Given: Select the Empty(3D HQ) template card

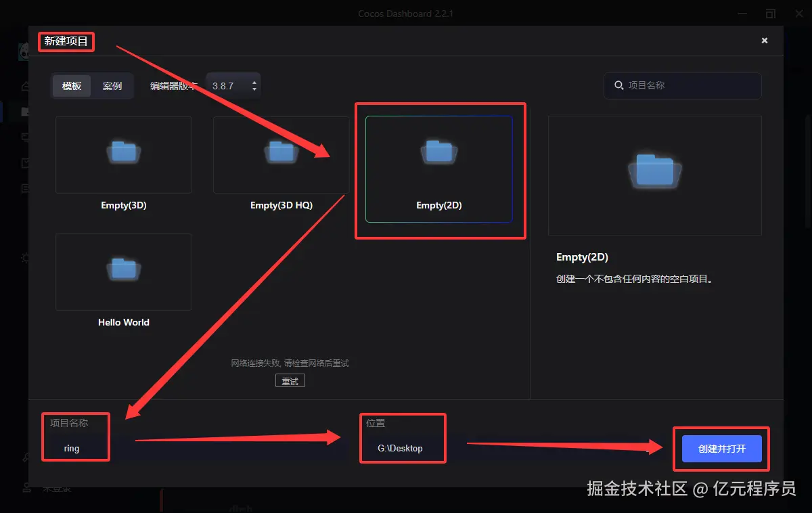Looking at the screenshot, I should 281,166.
